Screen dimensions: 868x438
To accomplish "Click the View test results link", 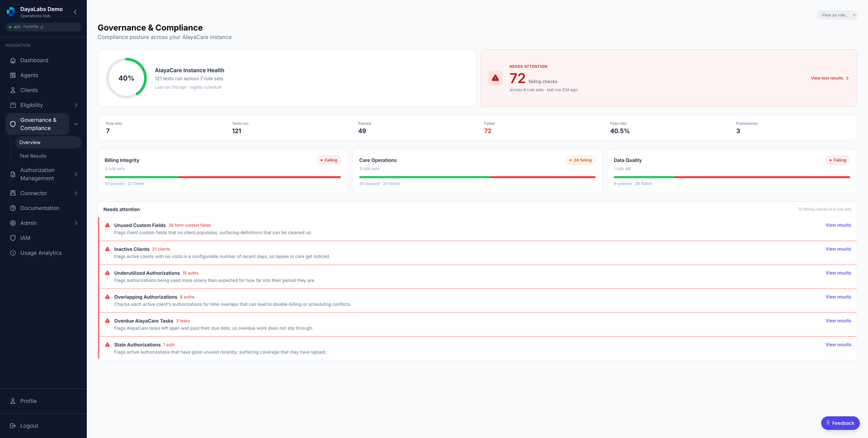I will click(x=829, y=78).
